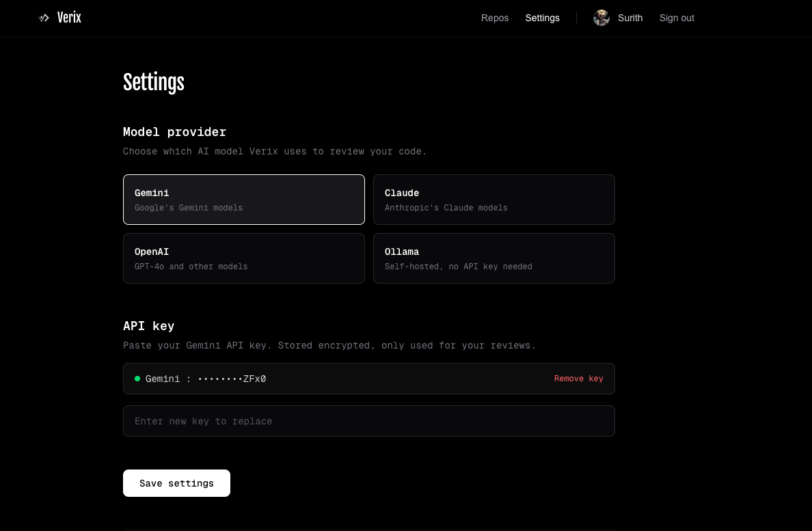Click the Surith username

[x=630, y=18]
